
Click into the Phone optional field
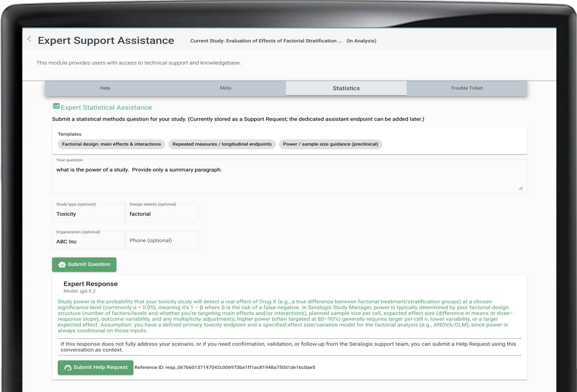pos(162,241)
